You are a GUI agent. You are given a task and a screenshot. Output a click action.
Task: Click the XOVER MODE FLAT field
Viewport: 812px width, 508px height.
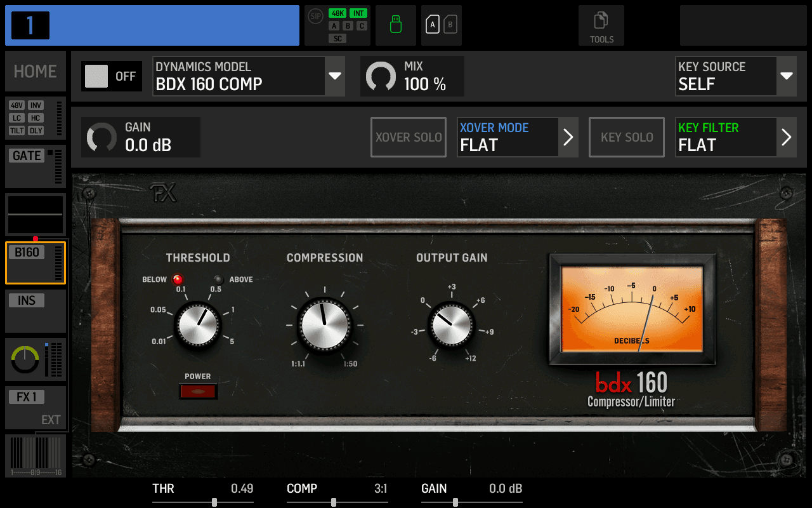[x=507, y=137]
